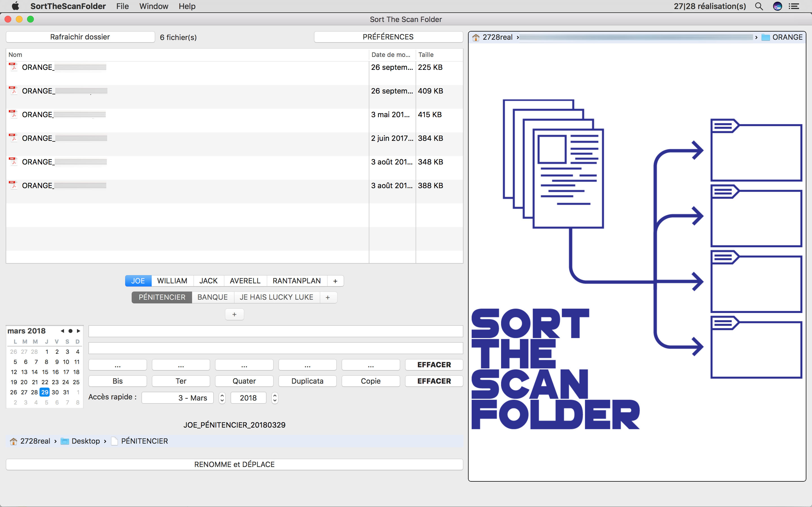The image size is (812, 507).
Task: Select the WILLIAM segment
Action: tap(172, 281)
